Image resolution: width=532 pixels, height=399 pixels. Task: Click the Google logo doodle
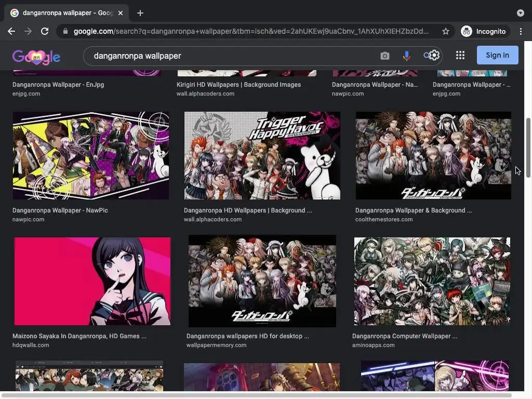pos(36,56)
